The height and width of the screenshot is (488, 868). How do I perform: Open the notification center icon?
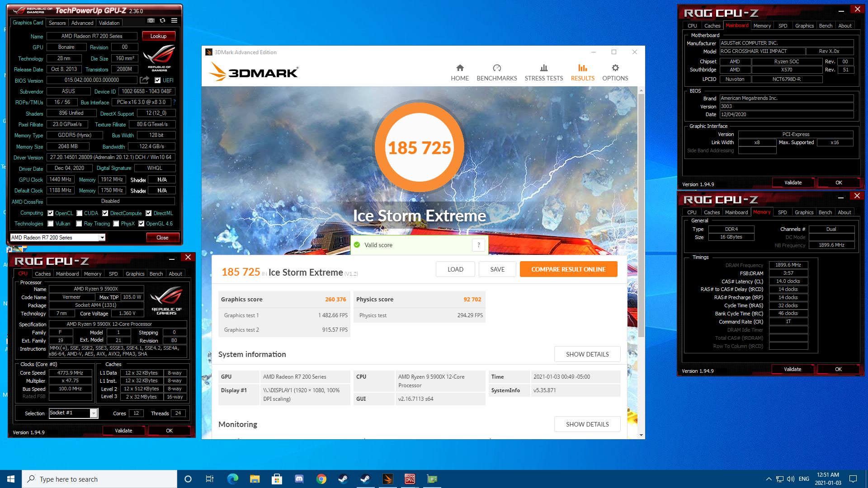point(853,479)
